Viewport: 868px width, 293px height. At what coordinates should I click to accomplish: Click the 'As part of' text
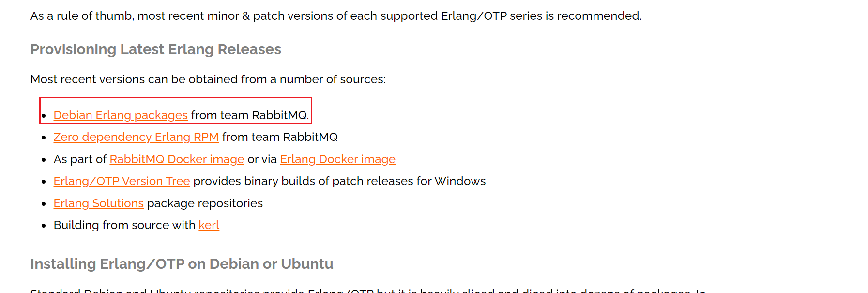click(x=80, y=159)
